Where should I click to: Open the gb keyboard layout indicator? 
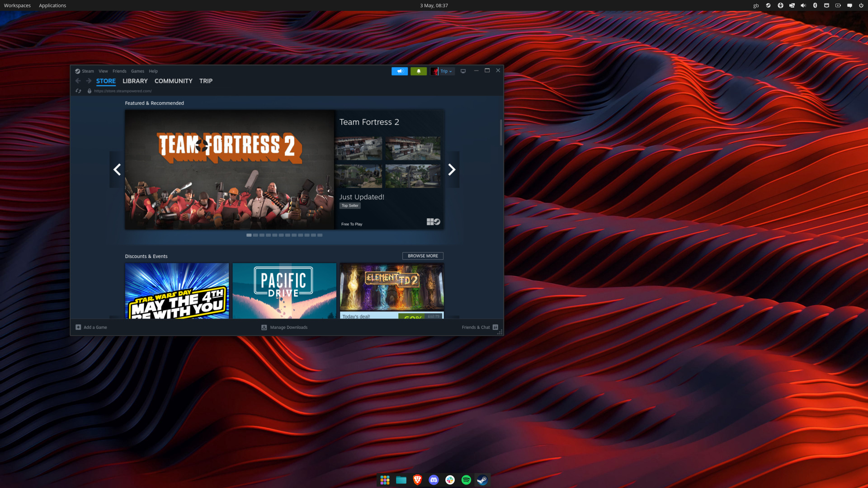click(x=756, y=5)
